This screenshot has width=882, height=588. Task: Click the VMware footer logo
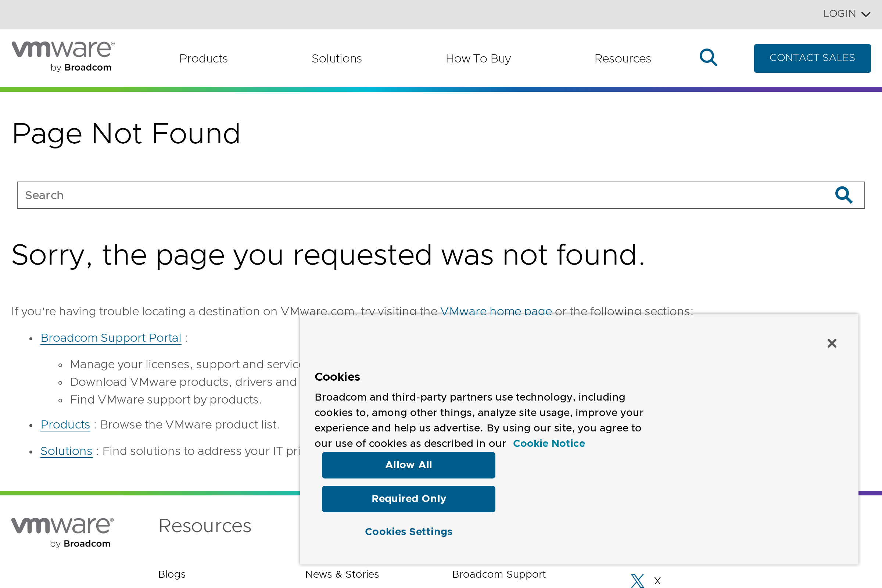click(x=62, y=532)
